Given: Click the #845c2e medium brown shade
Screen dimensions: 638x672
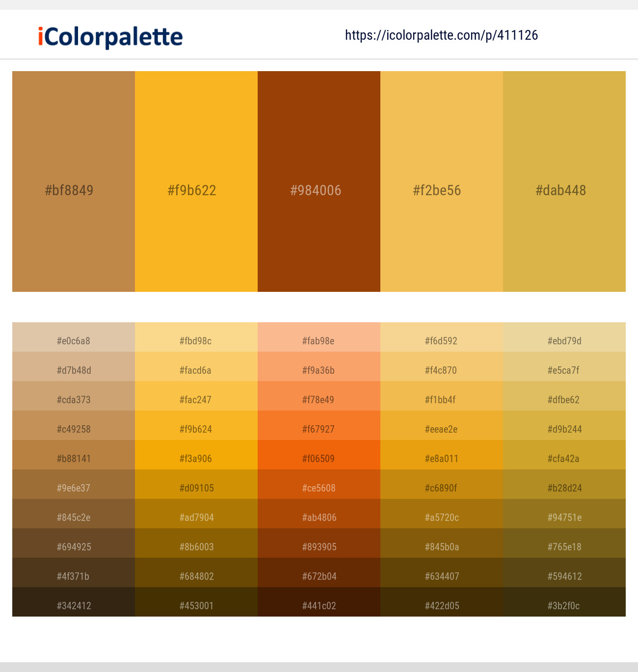Looking at the screenshot, I should pos(74,514).
